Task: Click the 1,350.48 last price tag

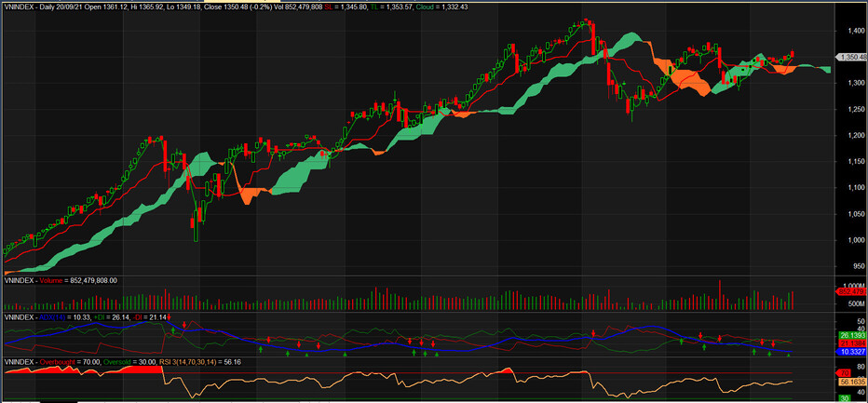Action: pyautogui.click(x=852, y=57)
